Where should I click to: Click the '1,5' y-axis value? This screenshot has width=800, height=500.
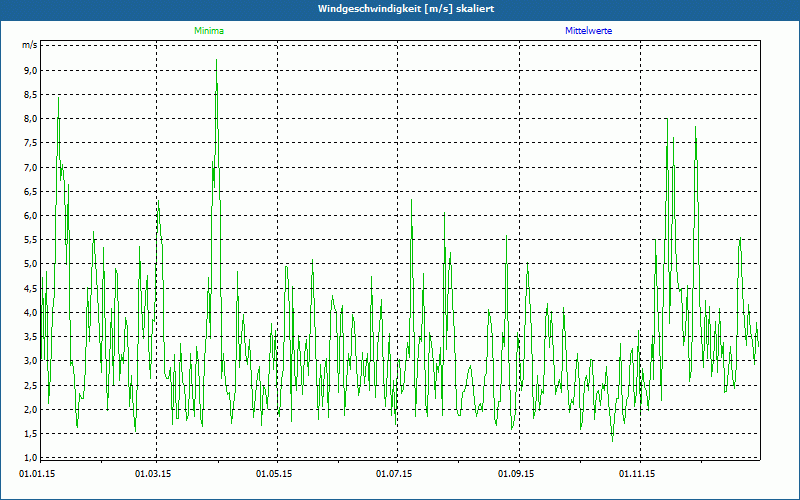31,434
